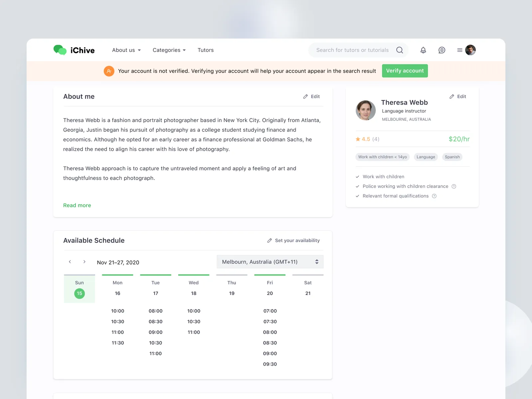532x399 pixels.
Task: Click the Nov 21–27, 2020 date range
Action: (118, 262)
